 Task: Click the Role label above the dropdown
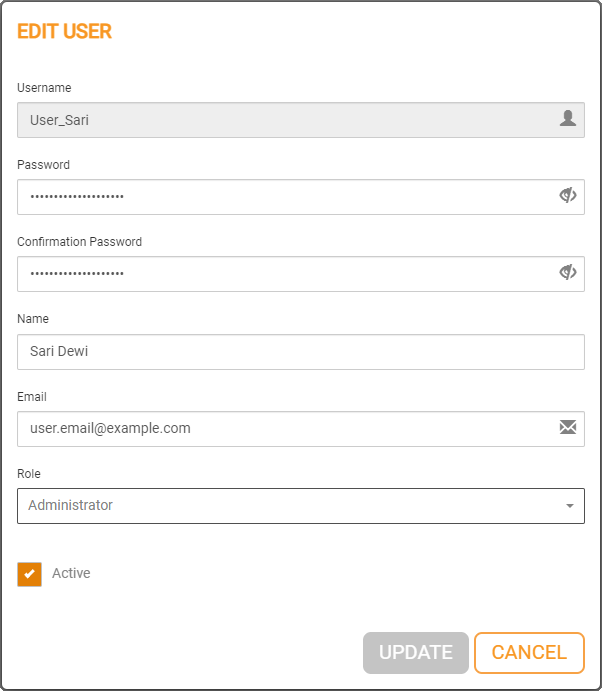(29, 474)
